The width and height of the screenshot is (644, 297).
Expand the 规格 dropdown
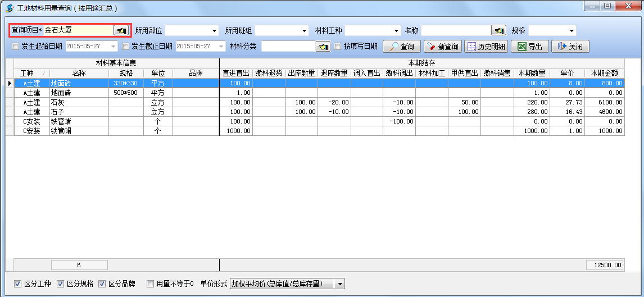572,30
